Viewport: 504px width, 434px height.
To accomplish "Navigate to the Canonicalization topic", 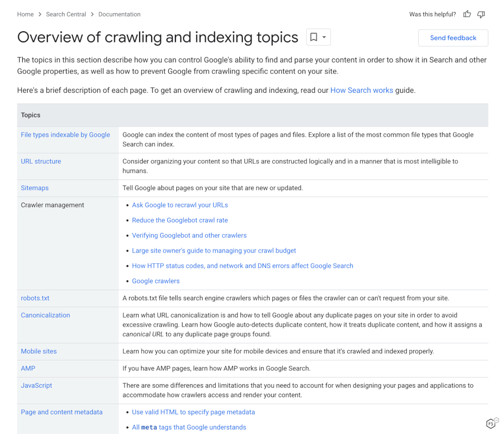I will click(x=45, y=315).
